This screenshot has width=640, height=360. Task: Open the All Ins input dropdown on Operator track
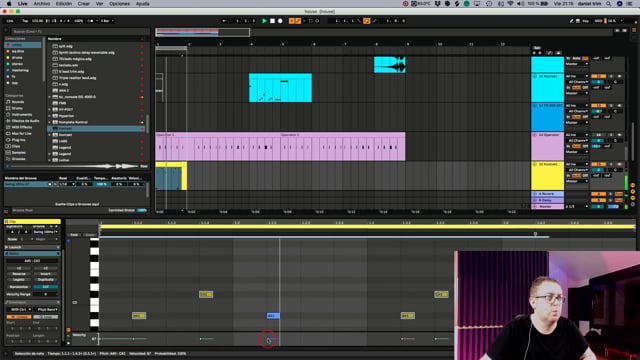(577, 135)
